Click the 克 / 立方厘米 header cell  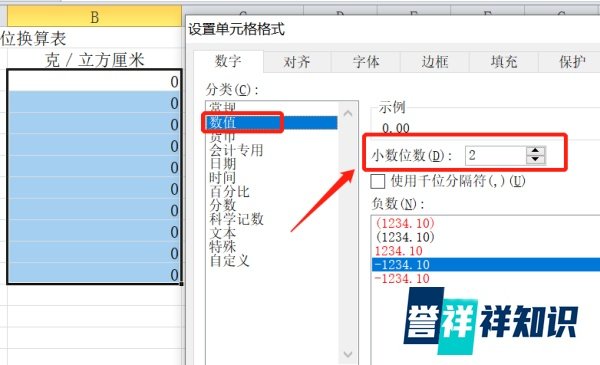[x=94, y=60]
